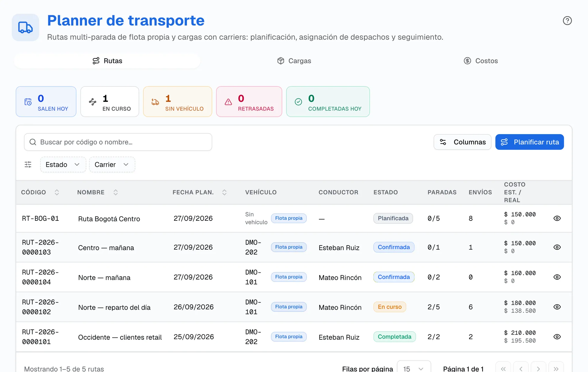Image resolution: width=588 pixels, height=372 pixels.
Task: Sort by Código column arrows
Action: [x=57, y=192]
